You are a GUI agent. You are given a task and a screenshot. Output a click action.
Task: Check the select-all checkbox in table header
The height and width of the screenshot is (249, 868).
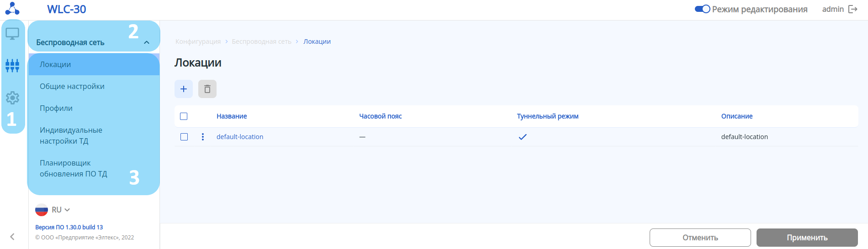coord(184,116)
